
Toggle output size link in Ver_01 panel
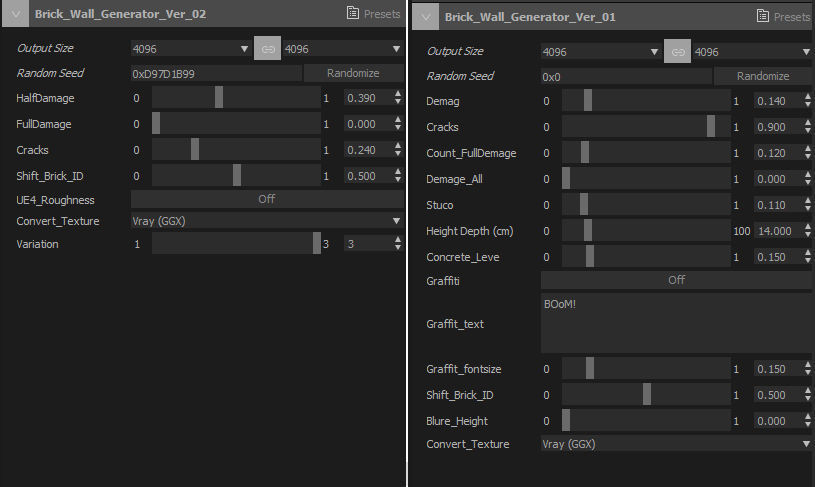677,52
